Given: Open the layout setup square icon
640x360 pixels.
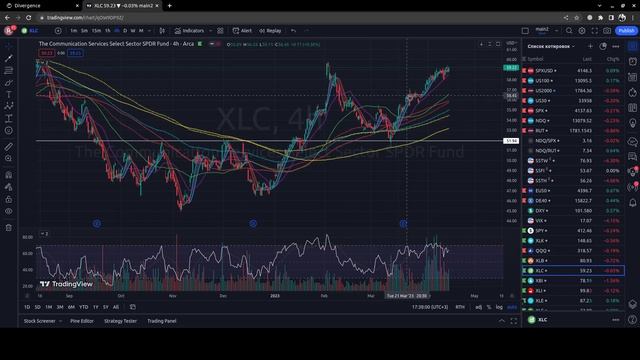Looking at the screenshot, I should click(x=525, y=31).
